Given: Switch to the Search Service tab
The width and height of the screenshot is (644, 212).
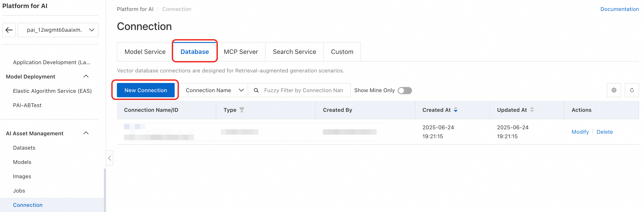Looking at the screenshot, I should [x=294, y=52].
